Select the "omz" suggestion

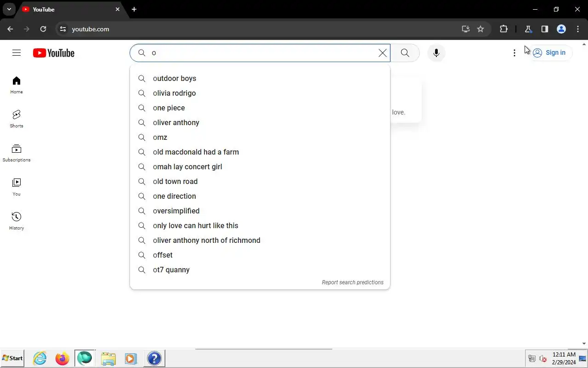click(x=260, y=137)
